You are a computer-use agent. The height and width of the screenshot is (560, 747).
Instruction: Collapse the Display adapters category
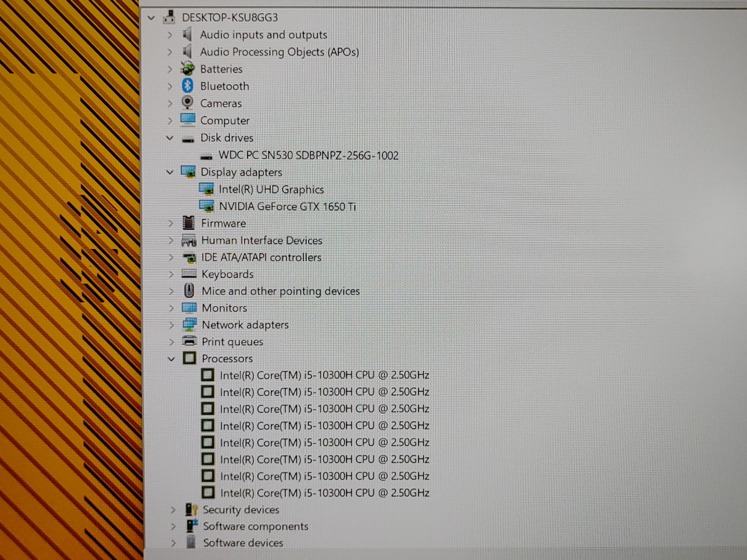pyautogui.click(x=170, y=172)
